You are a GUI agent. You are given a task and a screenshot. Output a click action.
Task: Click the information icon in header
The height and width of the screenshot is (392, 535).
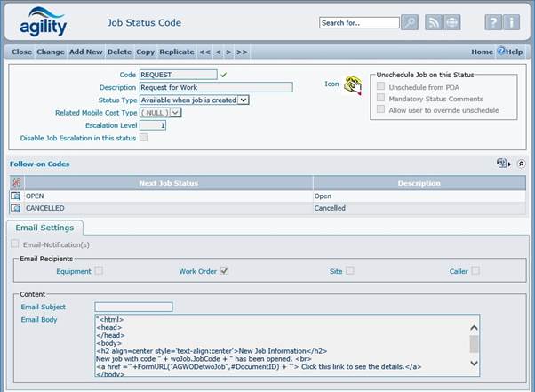[x=513, y=22]
